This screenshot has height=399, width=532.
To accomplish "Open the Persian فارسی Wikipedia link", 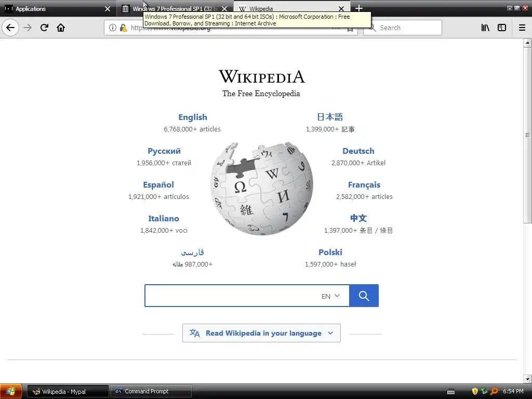I will [192, 252].
